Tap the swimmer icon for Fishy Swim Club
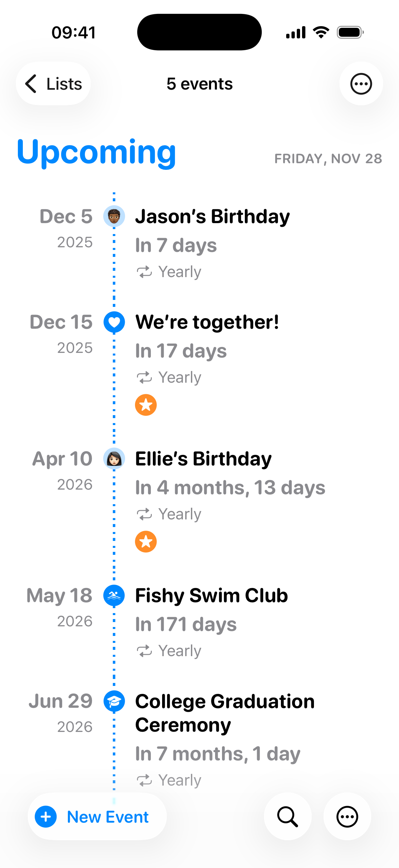 [114, 596]
